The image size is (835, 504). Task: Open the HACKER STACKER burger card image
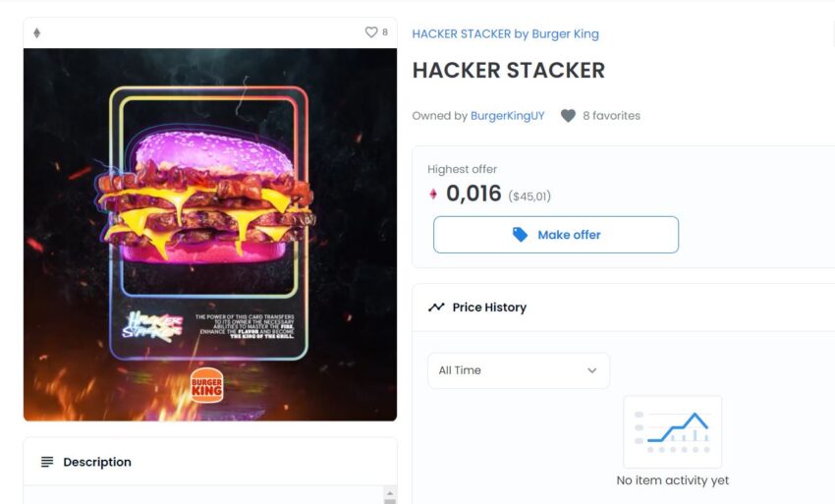(210, 235)
